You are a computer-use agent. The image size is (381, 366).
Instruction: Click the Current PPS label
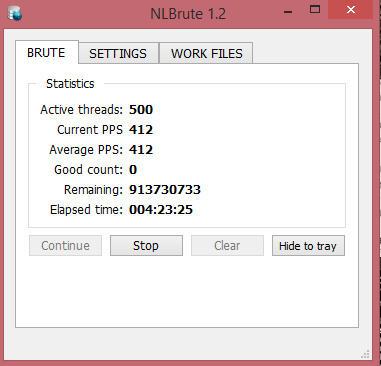click(90, 130)
